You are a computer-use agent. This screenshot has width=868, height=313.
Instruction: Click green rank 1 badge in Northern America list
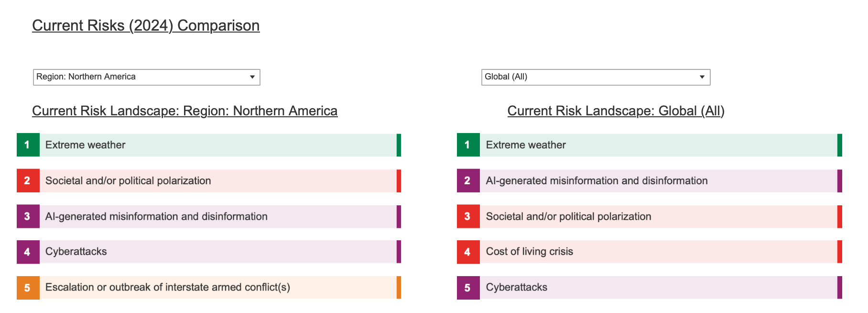[28, 145]
